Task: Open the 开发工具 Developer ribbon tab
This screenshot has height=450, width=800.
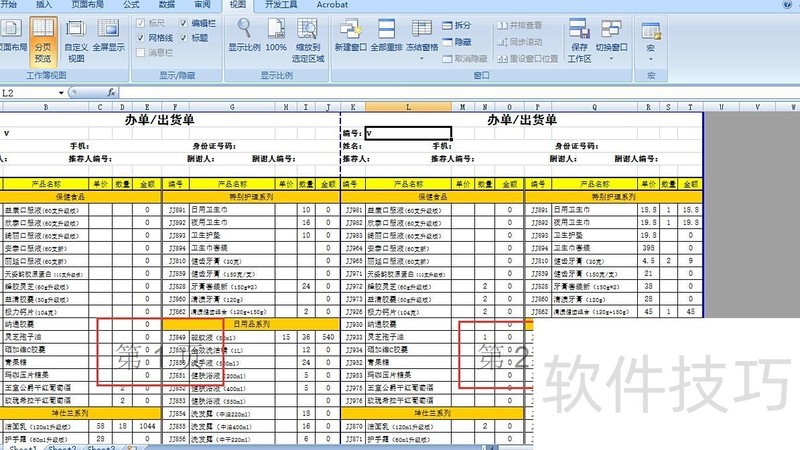Action: coord(281,5)
